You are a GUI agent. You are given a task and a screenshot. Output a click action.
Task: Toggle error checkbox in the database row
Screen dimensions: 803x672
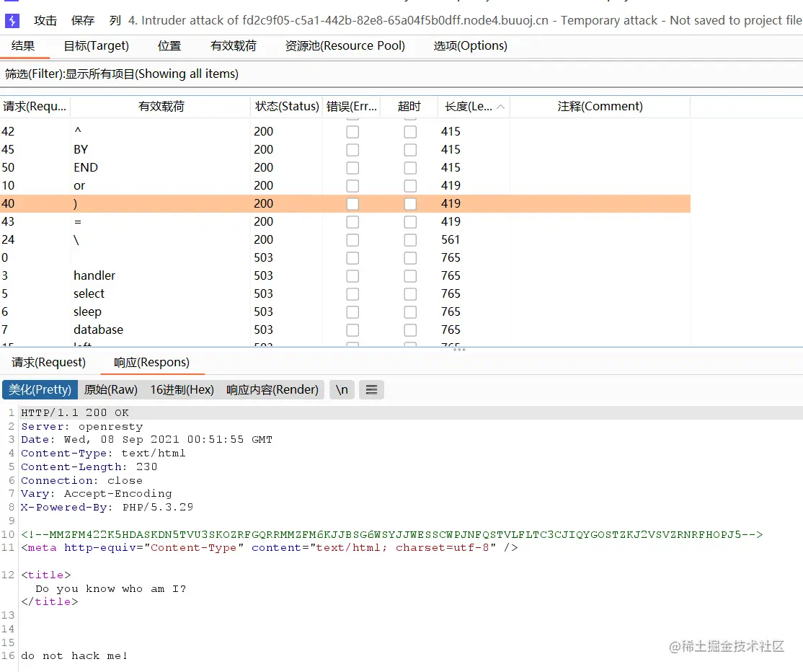click(x=352, y=330)
